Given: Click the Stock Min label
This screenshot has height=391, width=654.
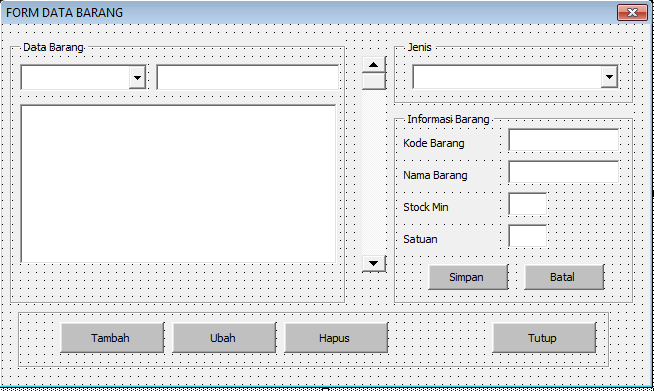Looking at the screenshot, I should tap(426, 207).
